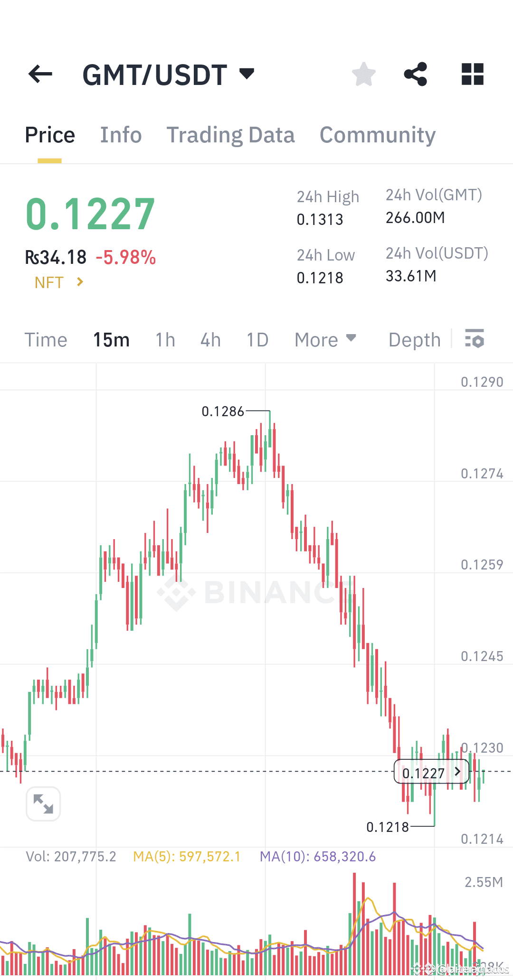Enable the Time view for the chart

click(46, 339)
